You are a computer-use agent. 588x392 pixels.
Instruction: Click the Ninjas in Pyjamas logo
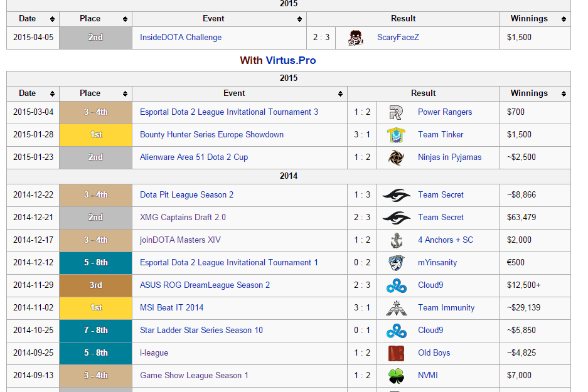(x=396, y=157)
